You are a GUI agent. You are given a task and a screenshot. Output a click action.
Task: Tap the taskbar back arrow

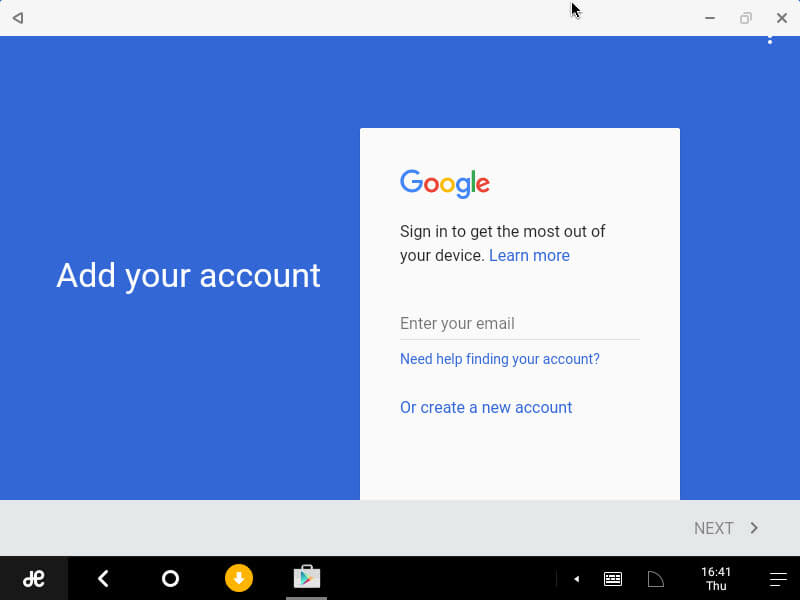(x=103, y=578)
